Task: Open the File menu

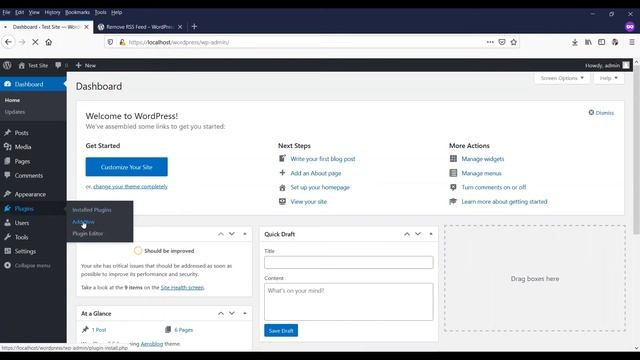Action: point(6,12)
